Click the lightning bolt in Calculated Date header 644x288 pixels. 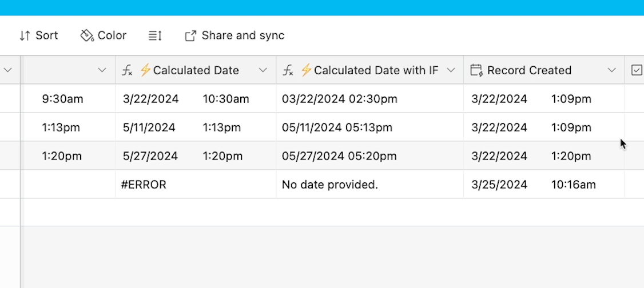[x=145, y=70]
